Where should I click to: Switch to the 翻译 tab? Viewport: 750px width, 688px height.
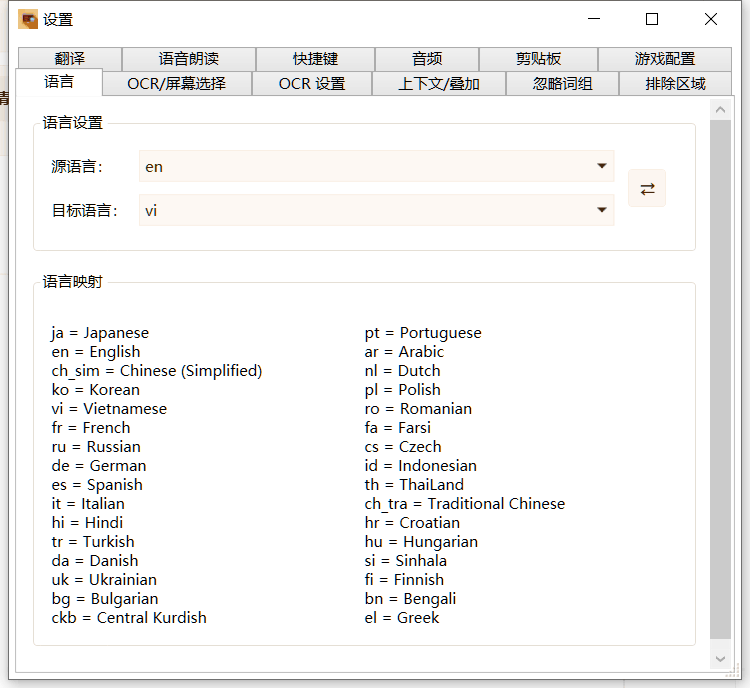(x=70, y=59)
